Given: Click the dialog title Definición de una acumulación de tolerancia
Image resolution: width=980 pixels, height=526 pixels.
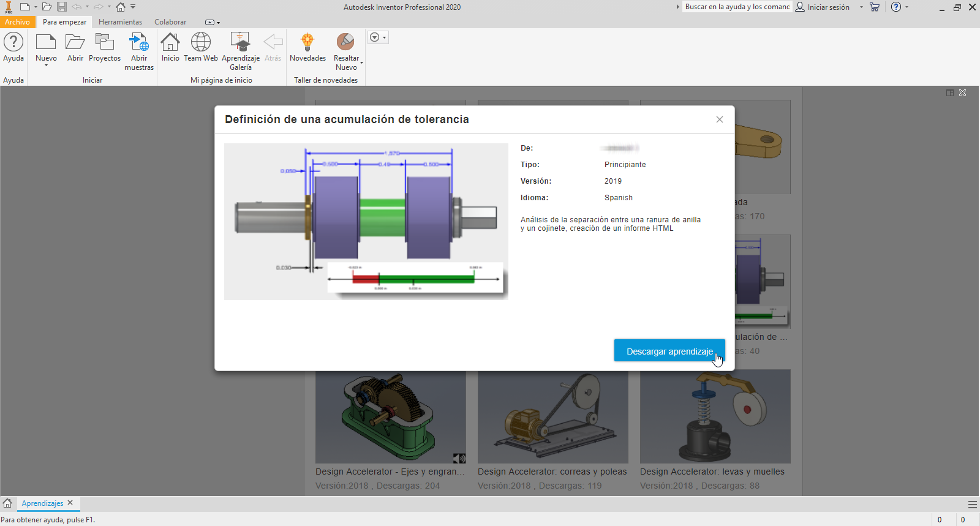Looking at the screenshot, I should coord(347,119).
